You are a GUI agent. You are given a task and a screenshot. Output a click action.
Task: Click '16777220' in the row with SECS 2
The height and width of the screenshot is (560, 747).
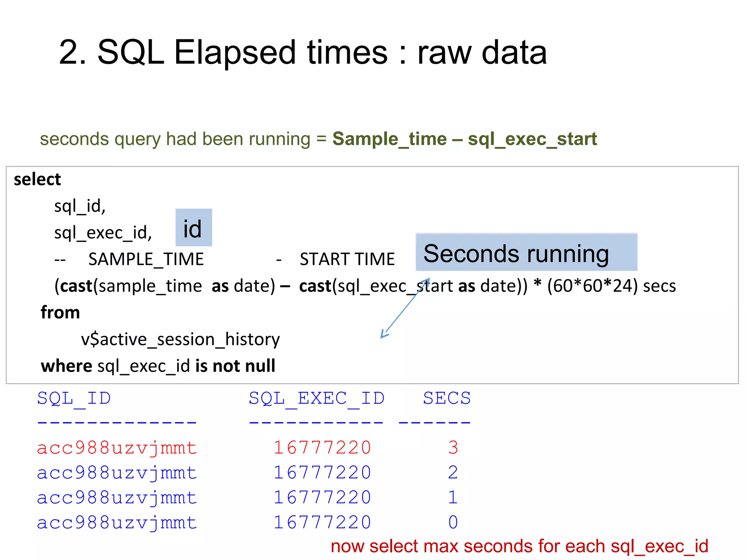[x=322, y=472]
